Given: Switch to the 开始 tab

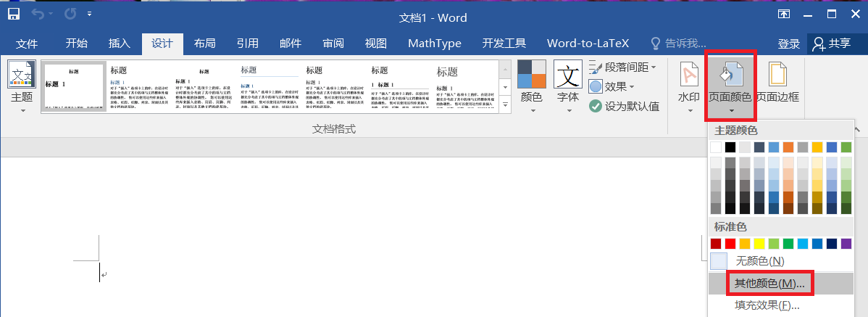Looking at the screenshot, I should coord(76,44).
